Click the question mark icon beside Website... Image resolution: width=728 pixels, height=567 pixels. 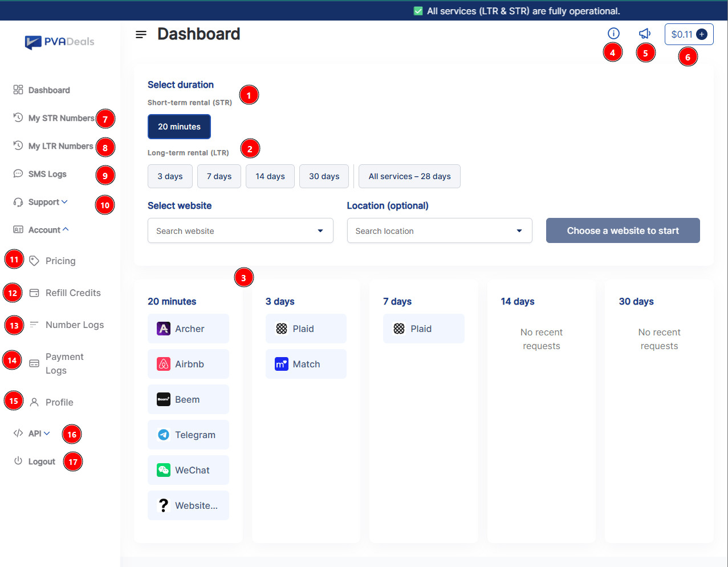(x=164, y=505)
